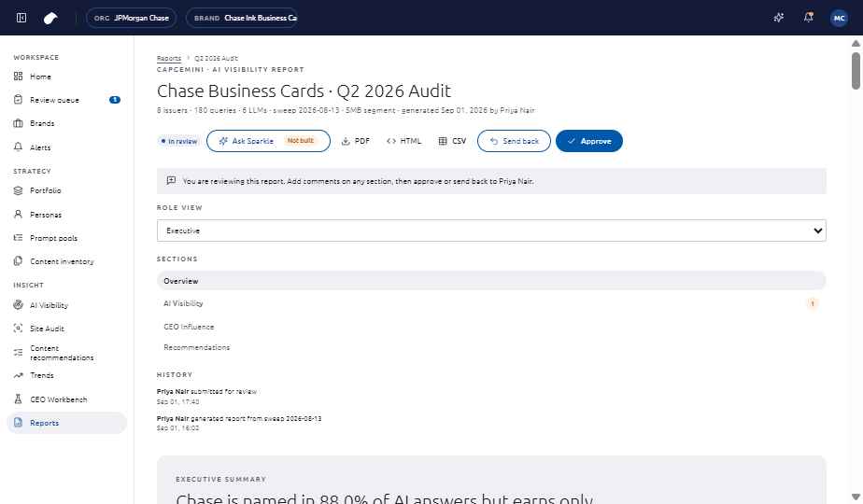Screen dimensions: 863x504
Task: Export the report as PDF
Action: [356, 141]
